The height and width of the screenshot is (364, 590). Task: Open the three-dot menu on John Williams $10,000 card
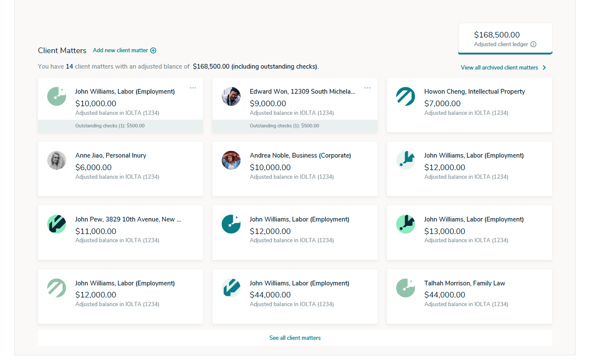pos(193,88)
